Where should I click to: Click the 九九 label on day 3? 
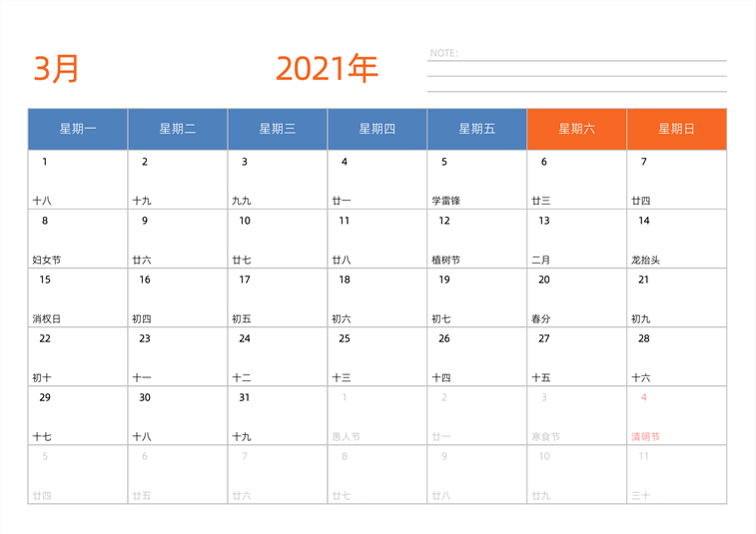pos(242,201)
